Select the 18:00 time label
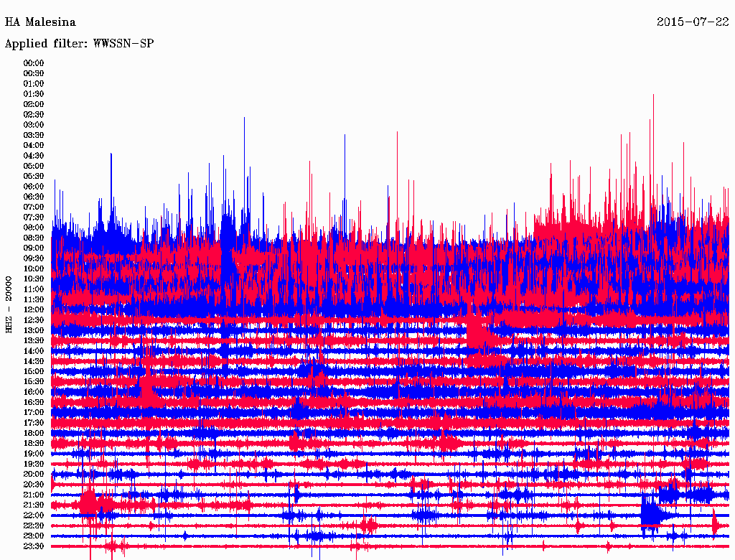 click(34, 434)
